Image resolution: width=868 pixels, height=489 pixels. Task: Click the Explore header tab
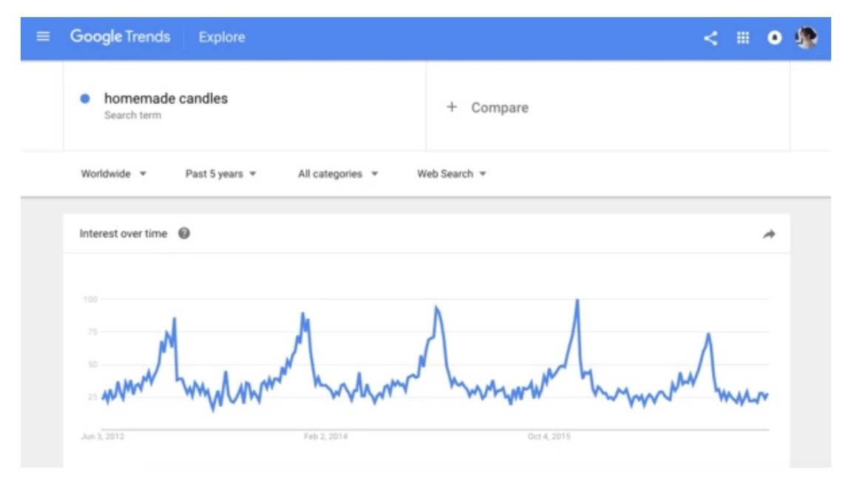[222, 37]
